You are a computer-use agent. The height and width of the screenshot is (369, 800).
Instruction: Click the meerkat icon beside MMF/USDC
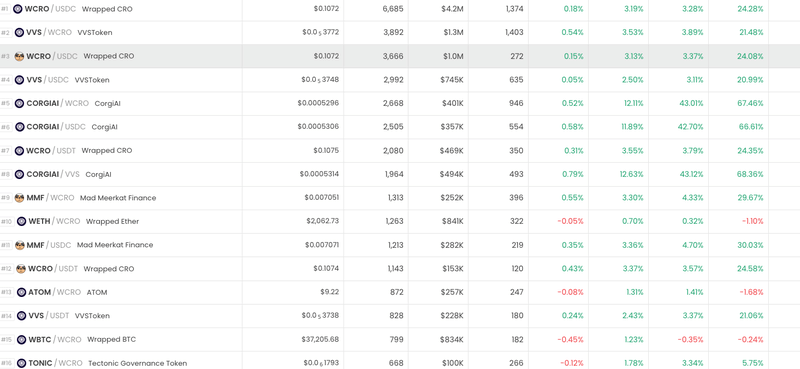(x=19, y=245)
